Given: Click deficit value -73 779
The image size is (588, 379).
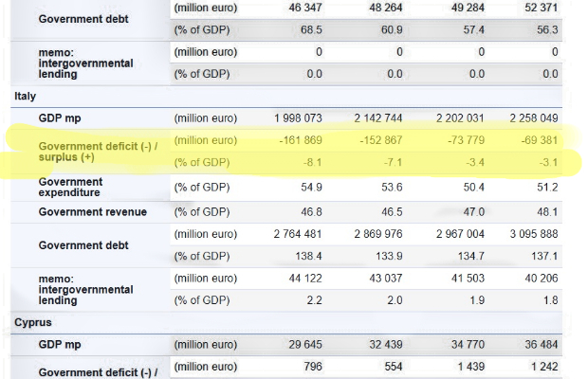Looking at the screenshot, I should tap(466, 140).
